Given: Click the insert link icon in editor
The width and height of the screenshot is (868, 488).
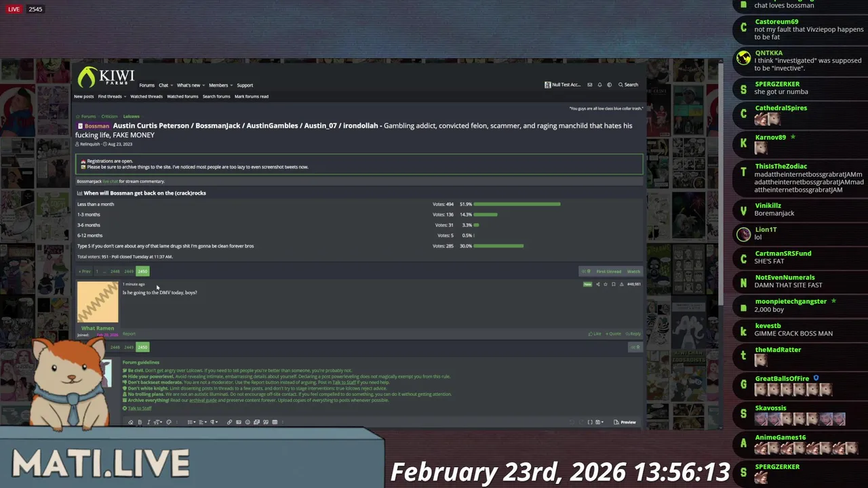Looking at the screenshot, I should [229, 422].
